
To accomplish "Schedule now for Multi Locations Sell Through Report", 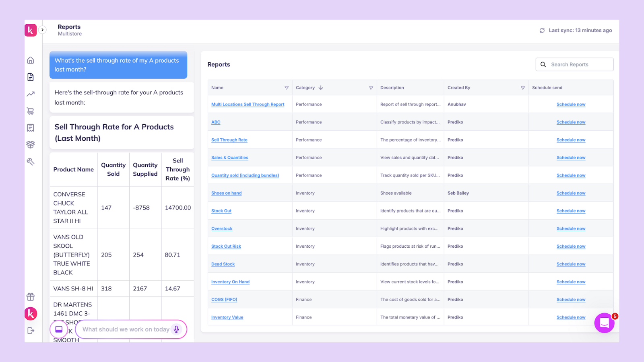I will point(571,105).
